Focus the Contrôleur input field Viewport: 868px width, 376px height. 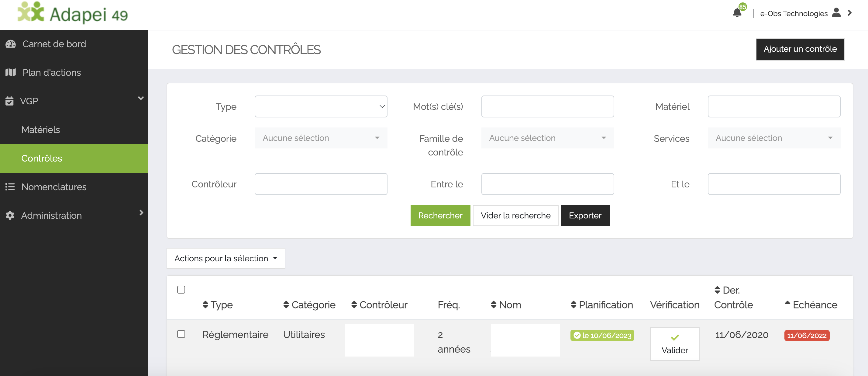click(x=321, y=184)
